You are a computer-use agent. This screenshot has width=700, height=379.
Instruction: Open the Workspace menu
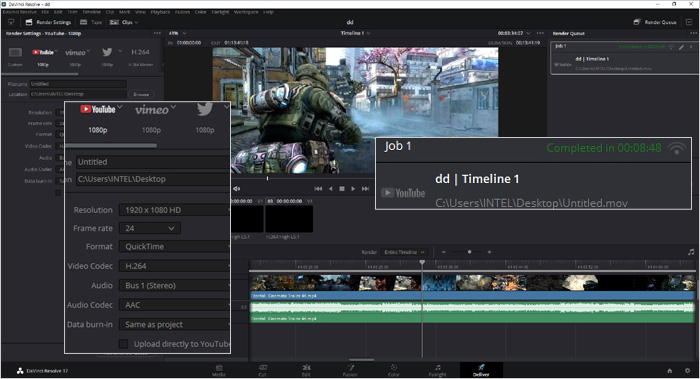[246, 12]
